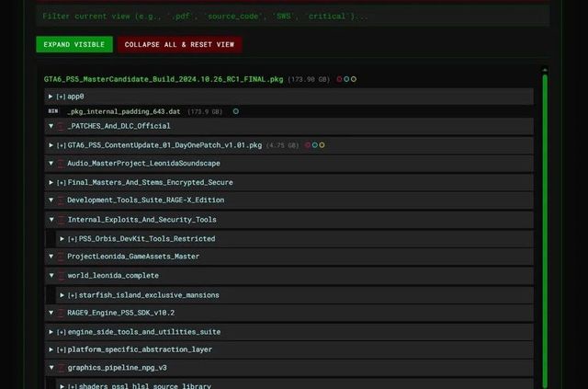Screen dimensions: 588x389
Task: Focus the Filter current view input field
Action: pyautogui.click(x=292, y=16)
